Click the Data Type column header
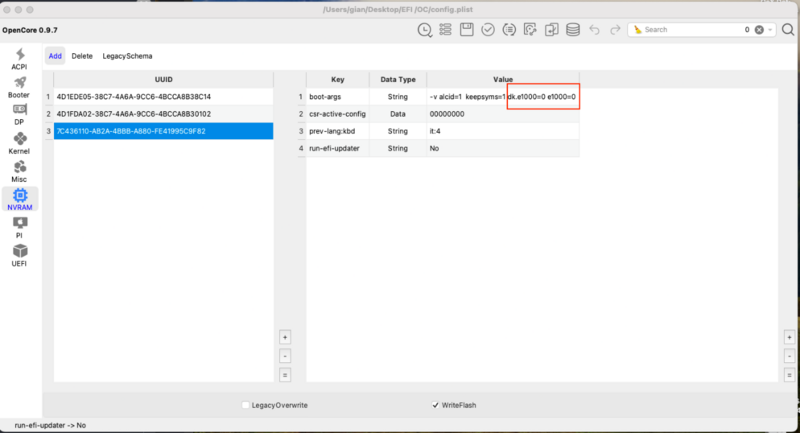 398,80
